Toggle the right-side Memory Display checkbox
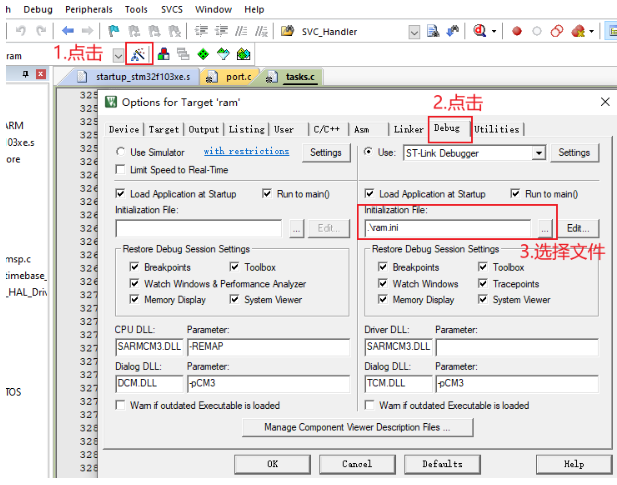 click(382, 299)
